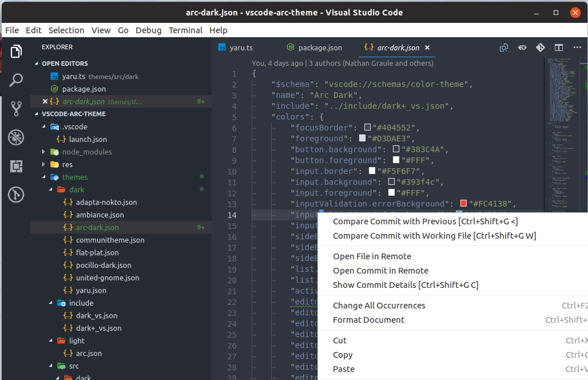Open more editor actions with the ellipsis icon

coord(577,47)
